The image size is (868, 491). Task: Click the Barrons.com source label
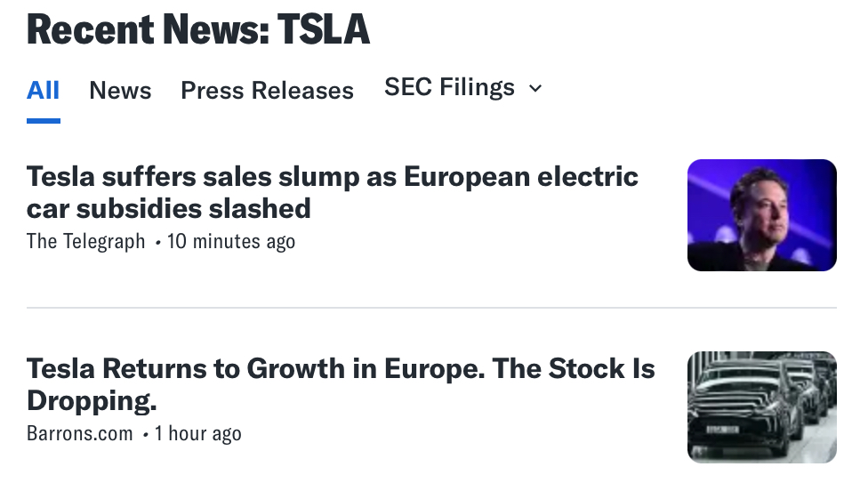click(x=79, y=434)
